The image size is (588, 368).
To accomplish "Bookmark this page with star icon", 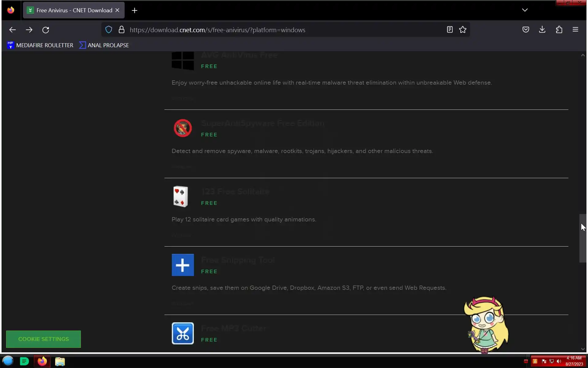I will (x=463, y=30).
